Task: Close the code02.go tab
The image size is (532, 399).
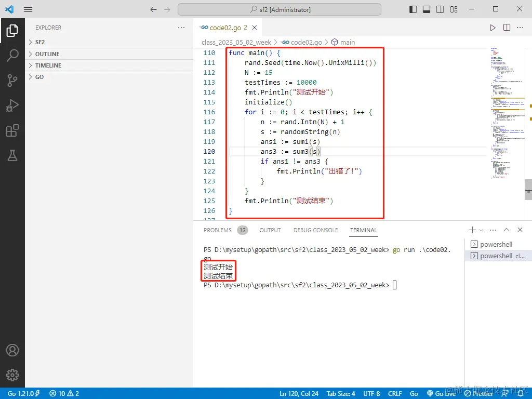Action: coord(255,28)
